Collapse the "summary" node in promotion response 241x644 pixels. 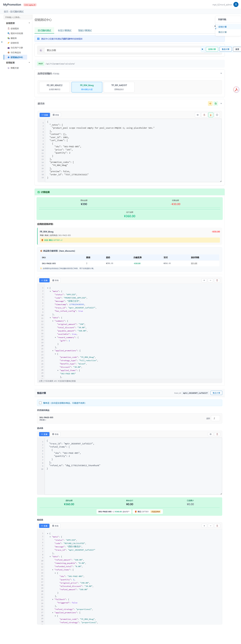(x=53, y=321)
